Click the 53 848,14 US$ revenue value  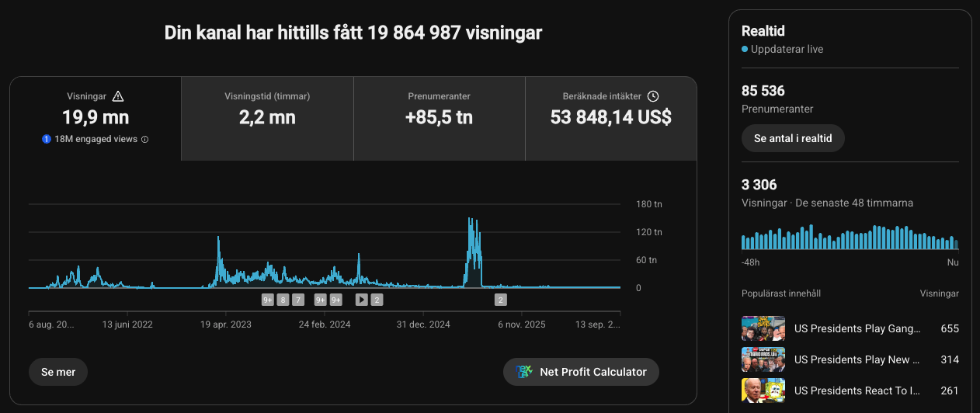(611, 118)
